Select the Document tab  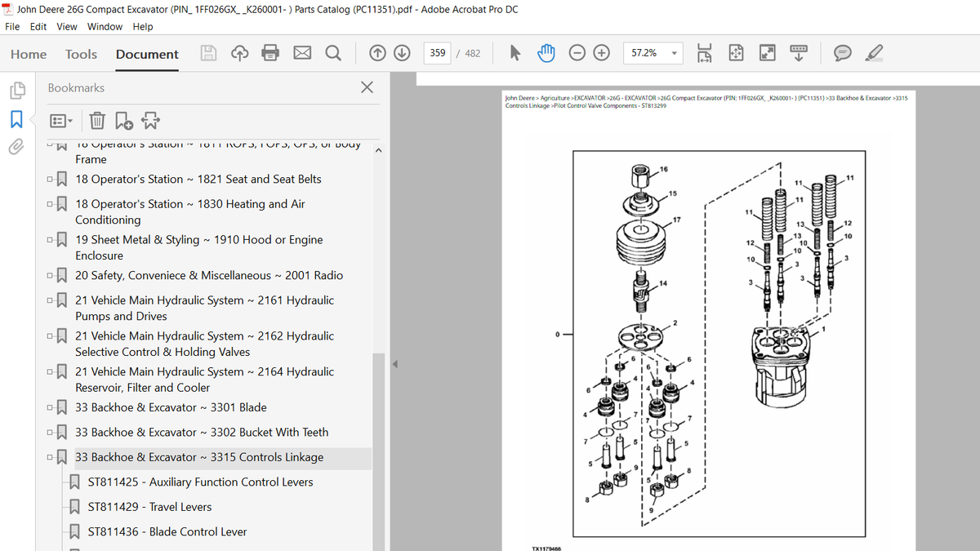click(147, 54)
